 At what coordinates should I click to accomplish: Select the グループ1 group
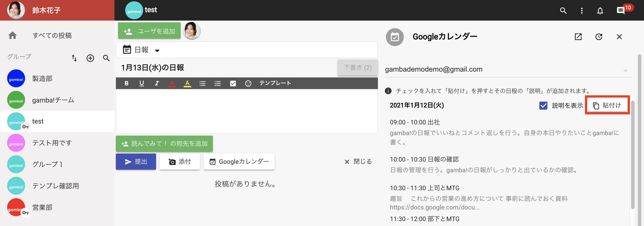point(57,164)
